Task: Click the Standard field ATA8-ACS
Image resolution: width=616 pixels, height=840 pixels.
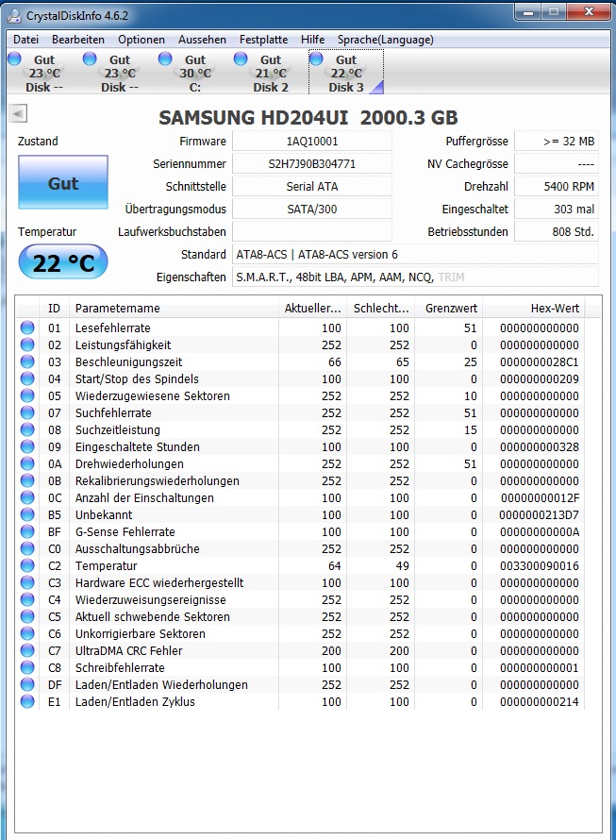Action: (415, 255)
